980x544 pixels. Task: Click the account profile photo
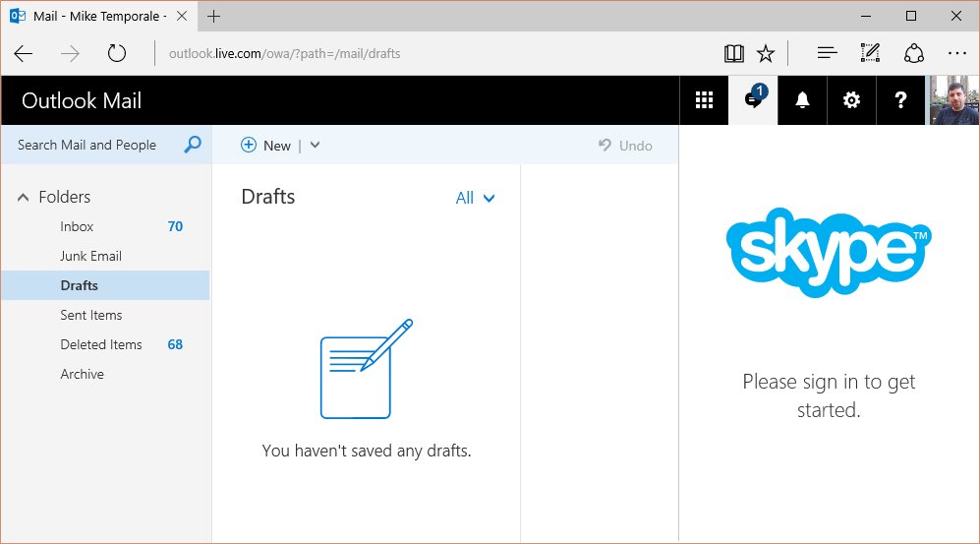(952, 100)
